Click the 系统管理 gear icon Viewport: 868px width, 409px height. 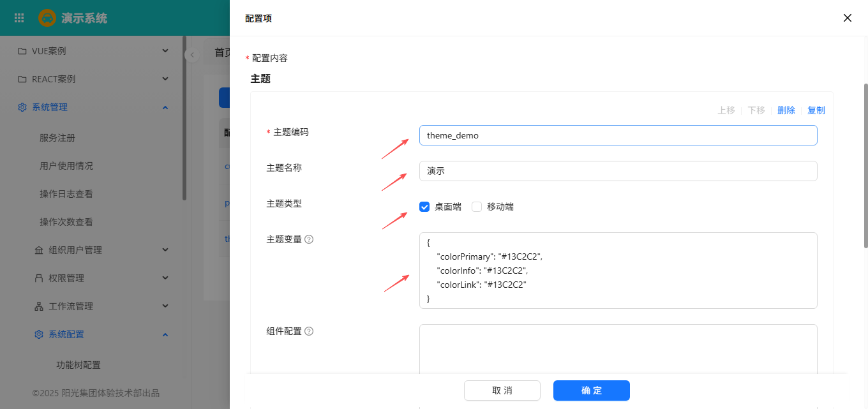(22, 107)
